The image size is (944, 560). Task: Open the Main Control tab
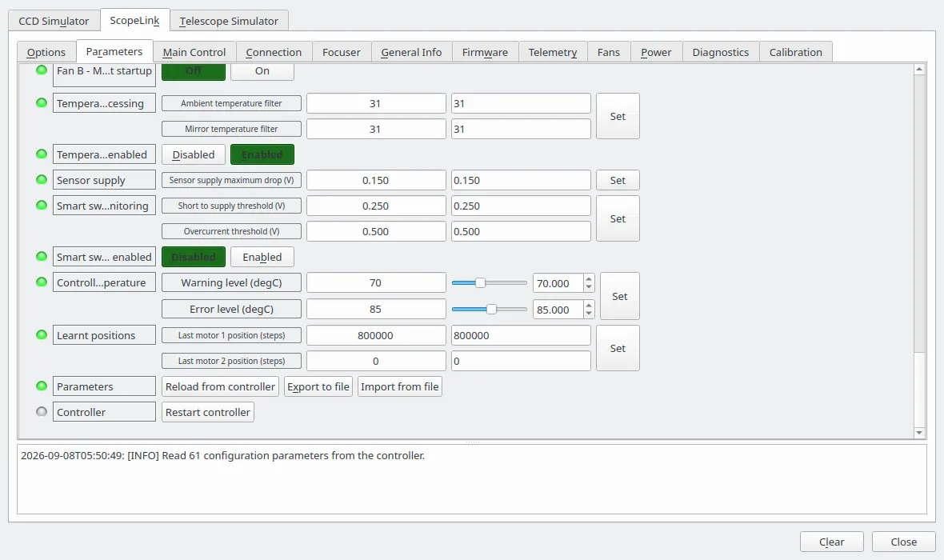click(x=194, y=52)
